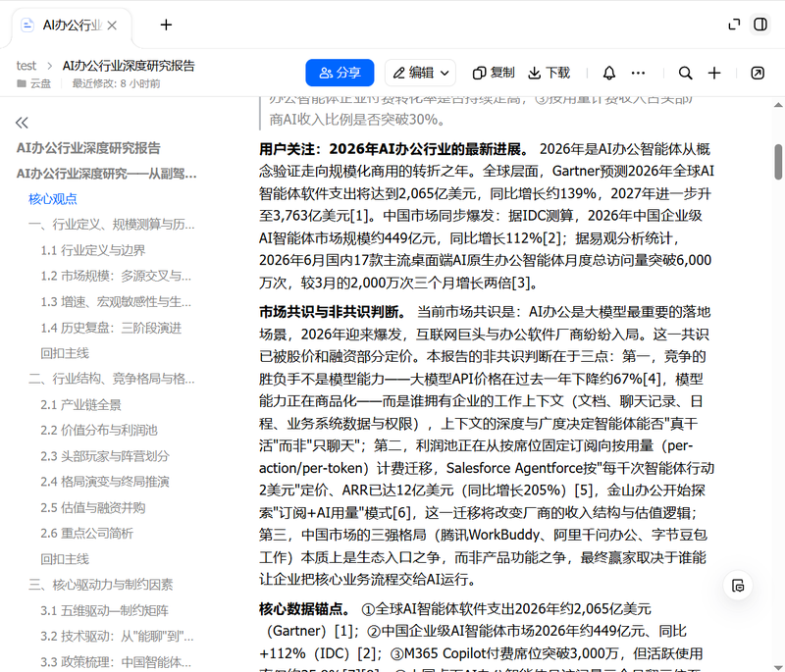The image size is (785, 672).
Task: Click the blue 分享 share button
Action: click(340, 73)
